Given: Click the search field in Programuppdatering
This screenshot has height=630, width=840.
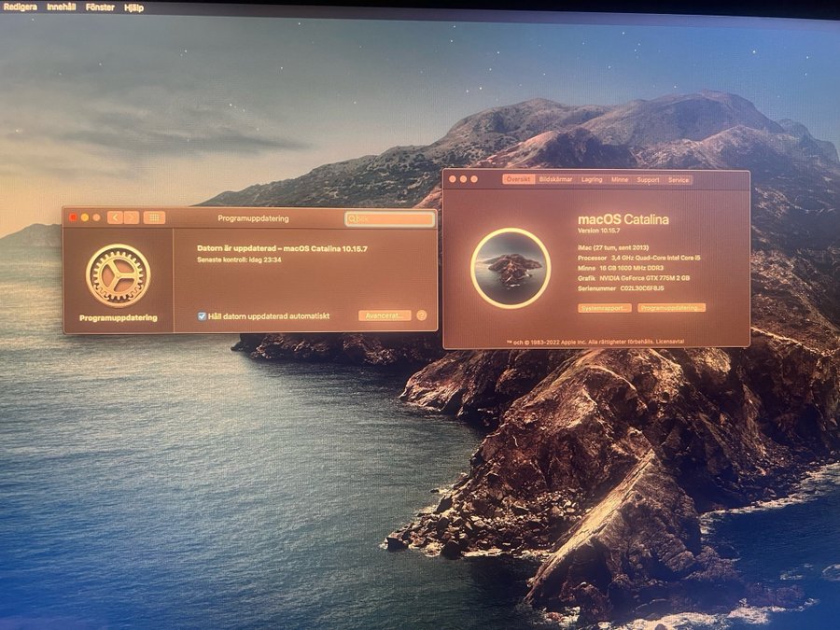Looking at the screenshot, I should (x=390, y=218).
